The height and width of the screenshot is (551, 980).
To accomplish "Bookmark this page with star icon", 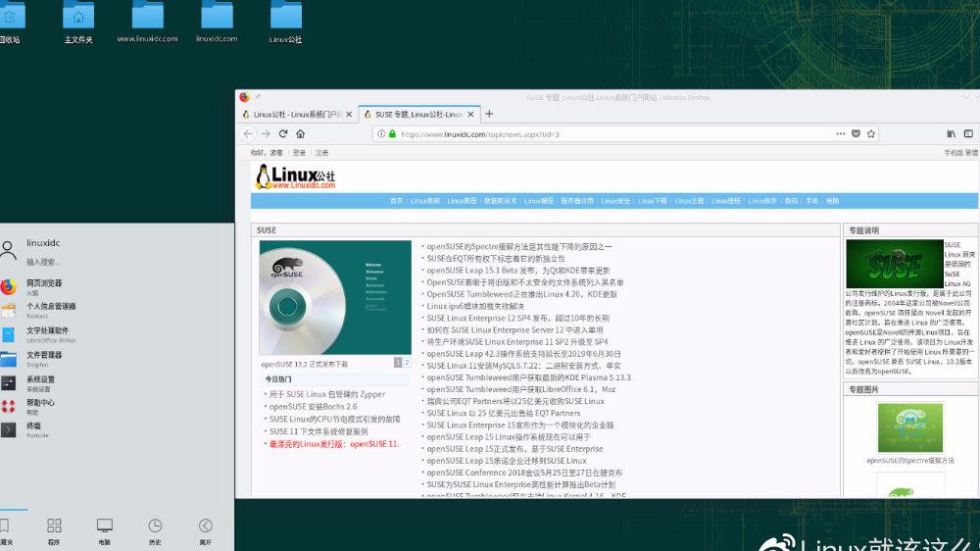I will point(871,134).
